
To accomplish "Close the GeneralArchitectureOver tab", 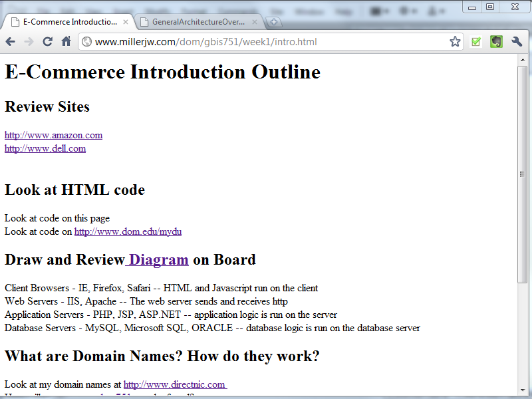I will click(255, 22).
